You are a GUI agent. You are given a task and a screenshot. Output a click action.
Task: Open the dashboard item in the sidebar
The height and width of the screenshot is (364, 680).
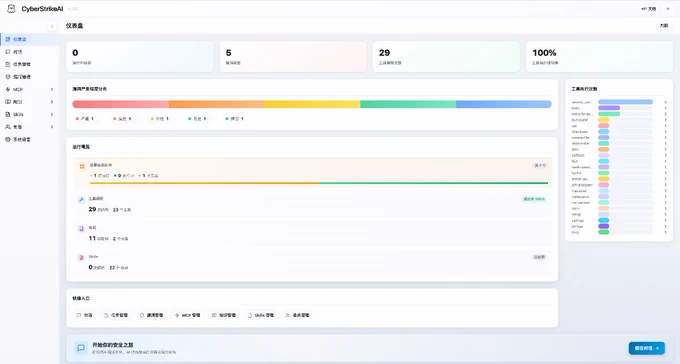pyautogui.click(x=30, y=39)
